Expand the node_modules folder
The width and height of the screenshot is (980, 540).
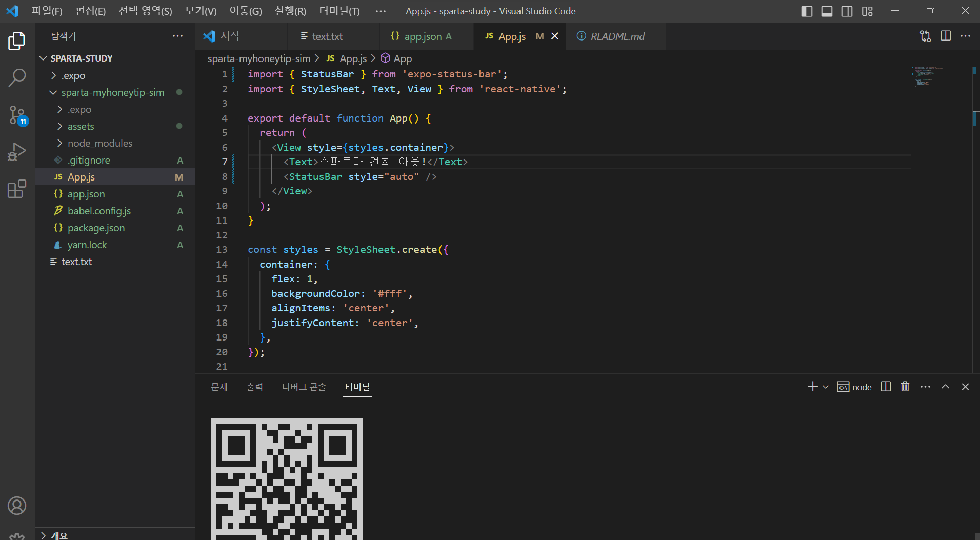59,143
